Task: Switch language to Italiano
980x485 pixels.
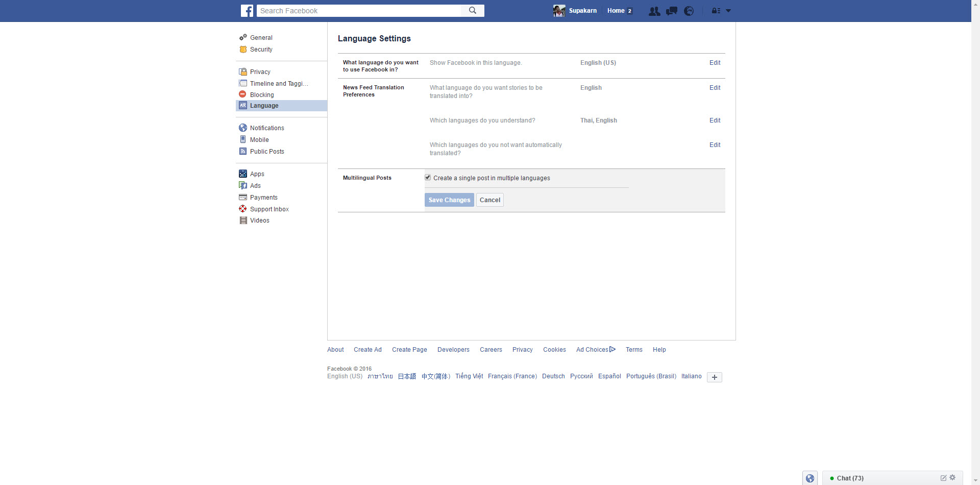Action: click(x=691, y=376)
